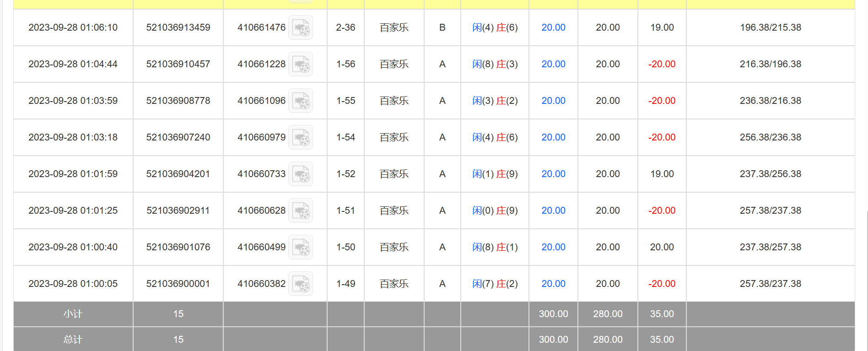Image resolution: width=868 pixels, height=351 pixels.
Task: Click round 1-55 cell
Action: click(345, 101)
